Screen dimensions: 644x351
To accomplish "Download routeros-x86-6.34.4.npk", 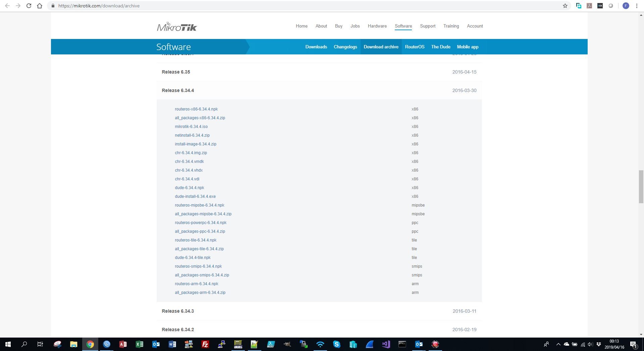I will (x=196, y=109).
